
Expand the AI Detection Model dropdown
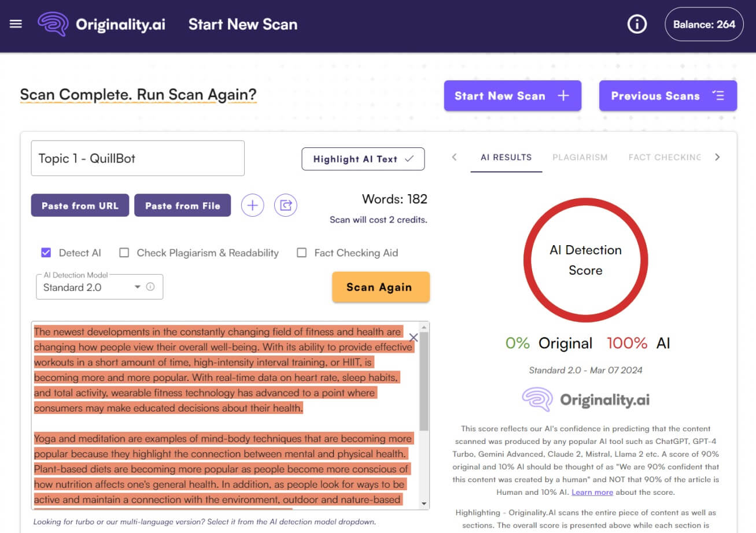click(x=138, y=287)
